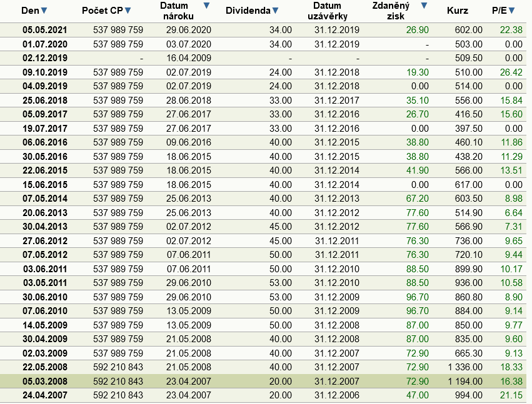Click P/E value 26.42
Image resolution: width=532 pixels, height=404 pixels.
(x=509, y=72)
